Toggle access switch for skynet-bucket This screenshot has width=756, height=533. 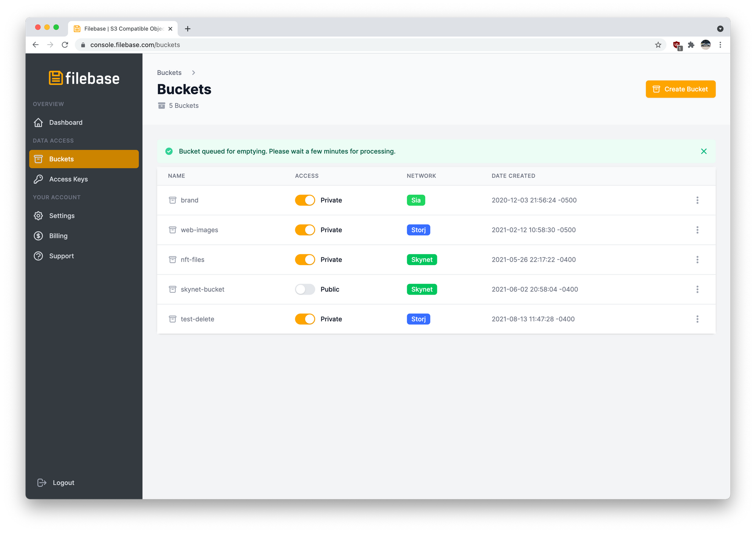click(305, 289)
